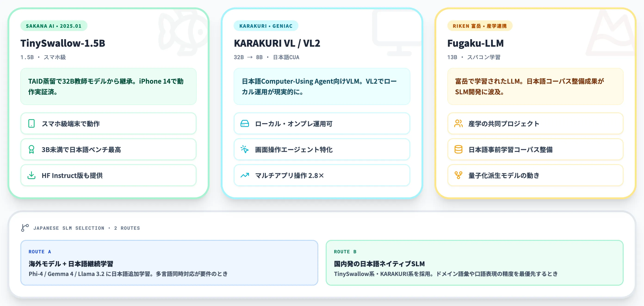Click the smartphone icon beside スマホ級端末で動作
Screen dimensions: 644x306
[31, 124]
